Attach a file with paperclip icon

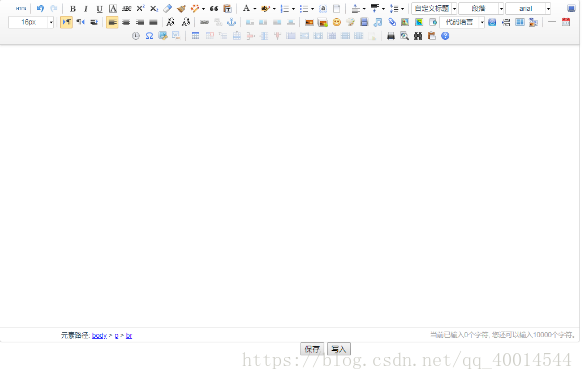pos(392,22)
